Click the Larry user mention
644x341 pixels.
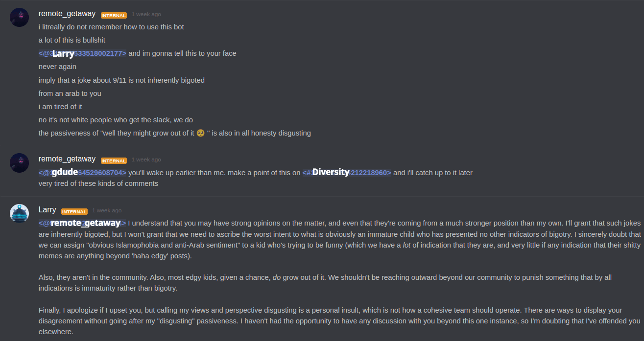pyautogui.click(x=82, y=53)
